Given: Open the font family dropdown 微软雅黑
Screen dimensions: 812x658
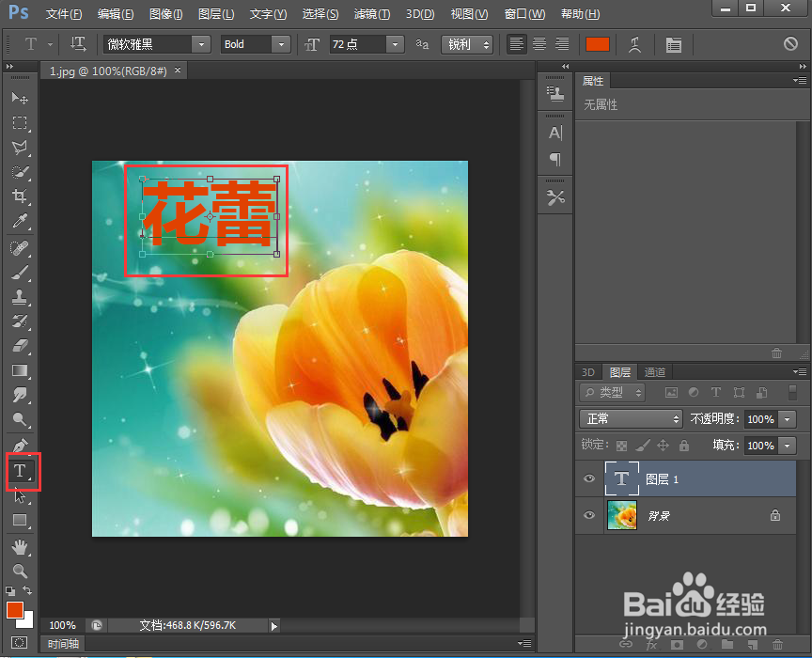Looking at the screenshot, I should [201, 44].
